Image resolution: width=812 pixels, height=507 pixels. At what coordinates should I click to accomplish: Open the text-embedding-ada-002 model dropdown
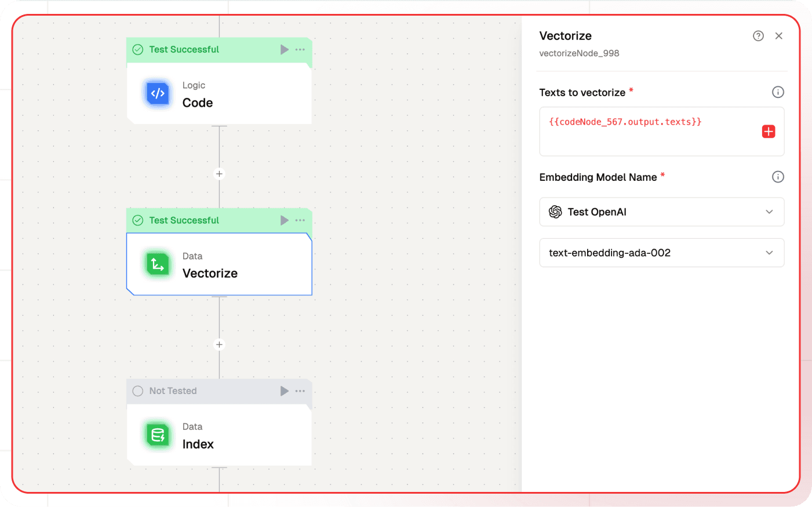pos(662,253)
